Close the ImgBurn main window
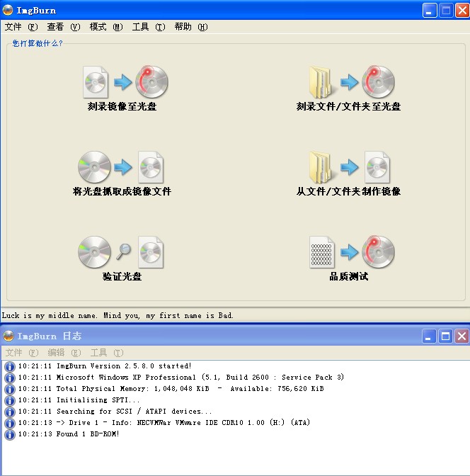470x476 pixels. point(462,11)
